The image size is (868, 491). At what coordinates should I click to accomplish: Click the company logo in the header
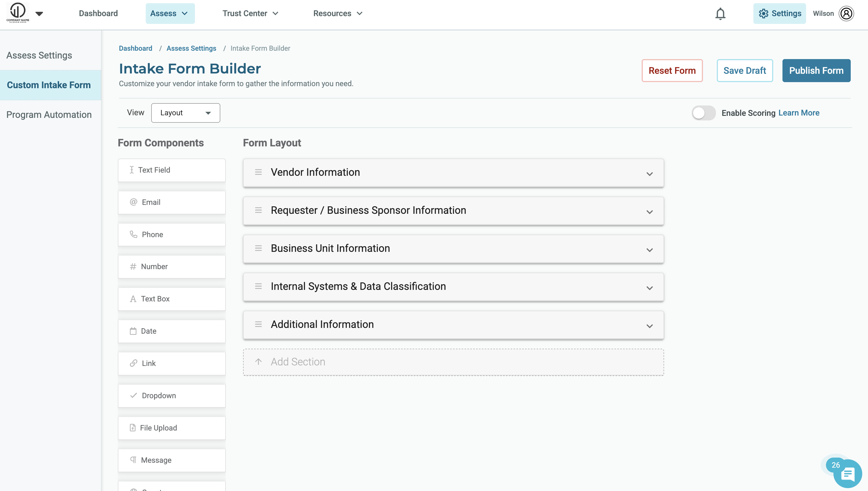[x=18, y=12]
